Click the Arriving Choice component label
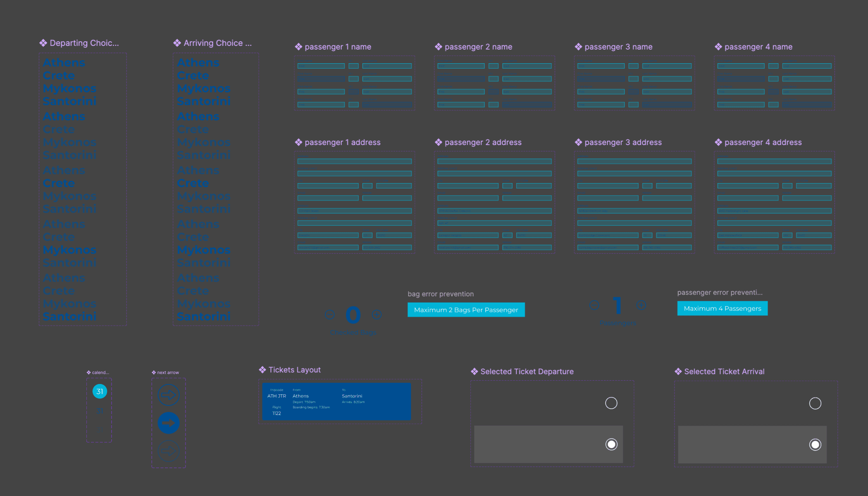This screenshot has width=868, height=496. (217, 43)
